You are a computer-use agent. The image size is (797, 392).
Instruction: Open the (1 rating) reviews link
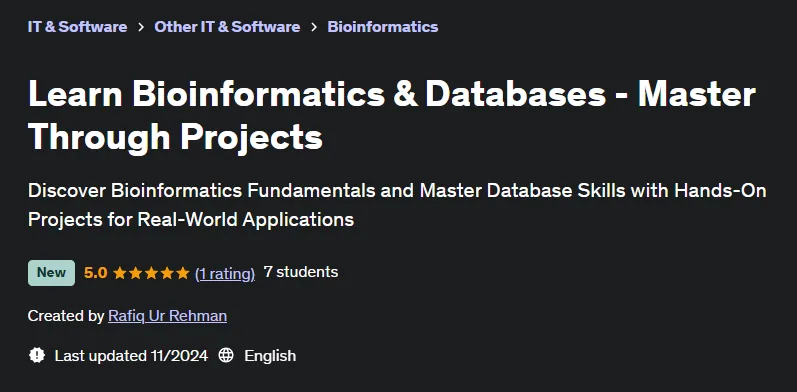225,274
